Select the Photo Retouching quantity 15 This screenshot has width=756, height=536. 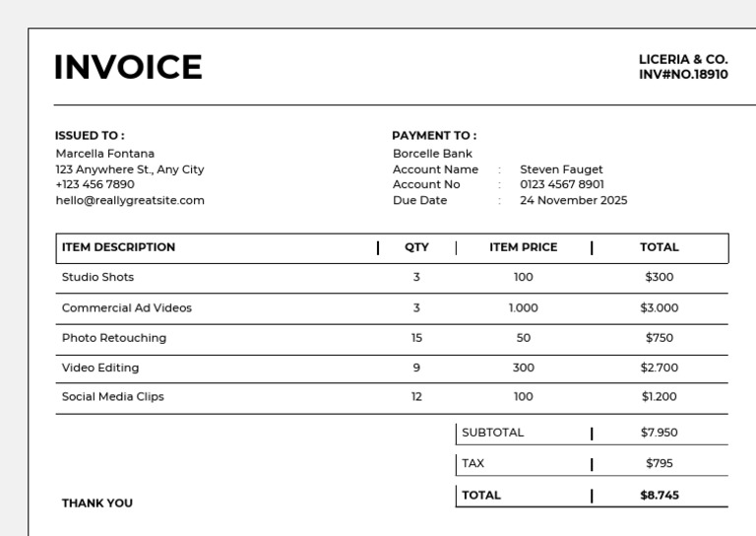(x=416, y=338)
